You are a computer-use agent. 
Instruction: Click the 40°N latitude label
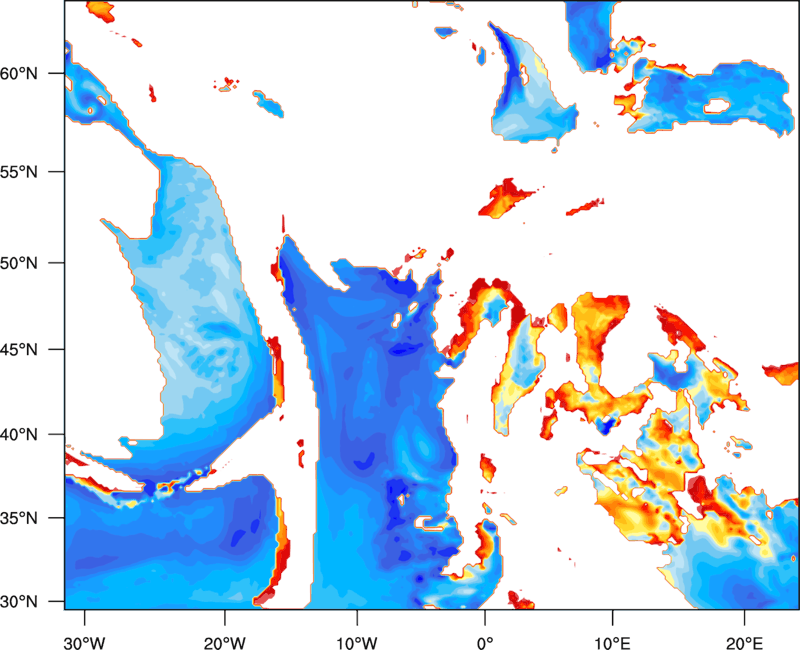click(x=19, y=435)
